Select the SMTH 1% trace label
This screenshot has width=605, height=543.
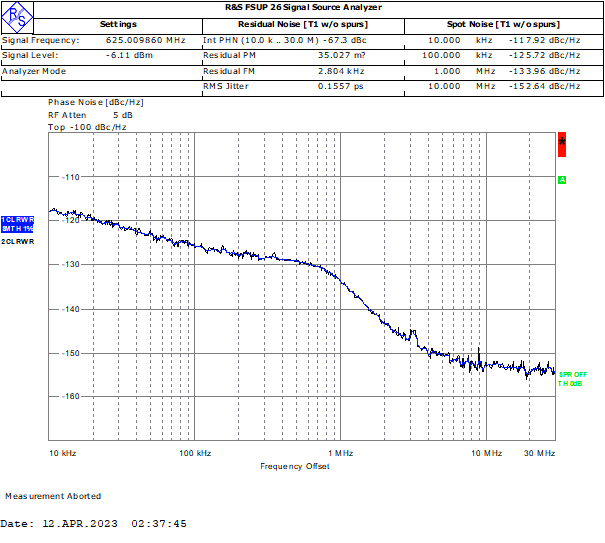click(17, 228)
